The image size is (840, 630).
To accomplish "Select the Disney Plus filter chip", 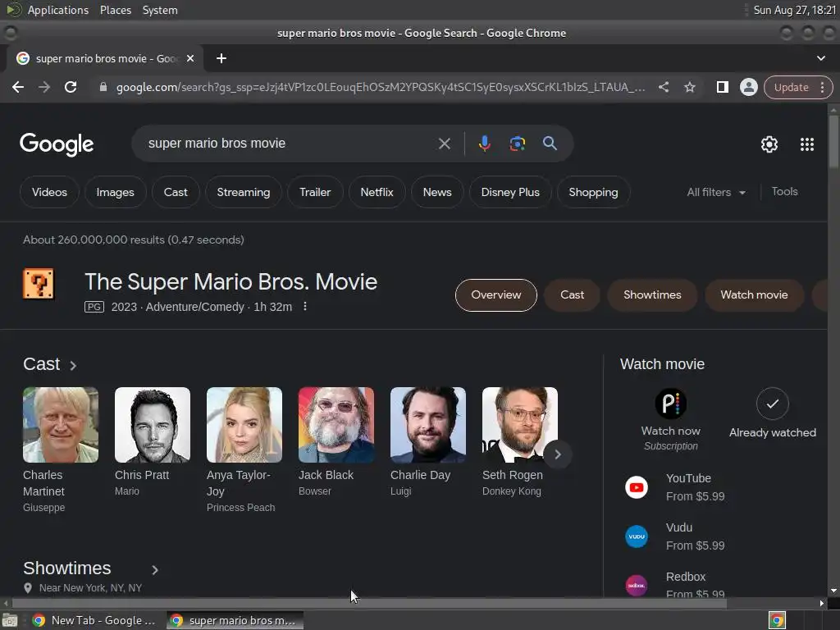I will click(510, 192).
